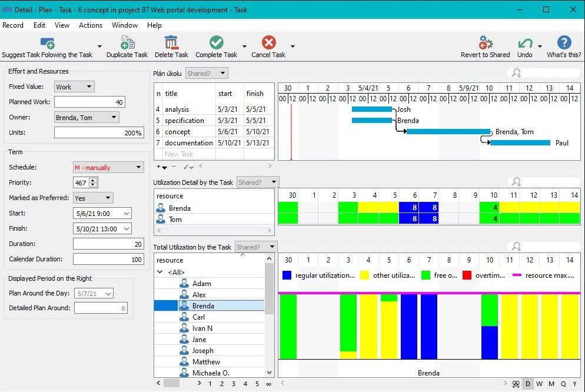Click the search icon for Total Utilization

(x=516, y=246)
